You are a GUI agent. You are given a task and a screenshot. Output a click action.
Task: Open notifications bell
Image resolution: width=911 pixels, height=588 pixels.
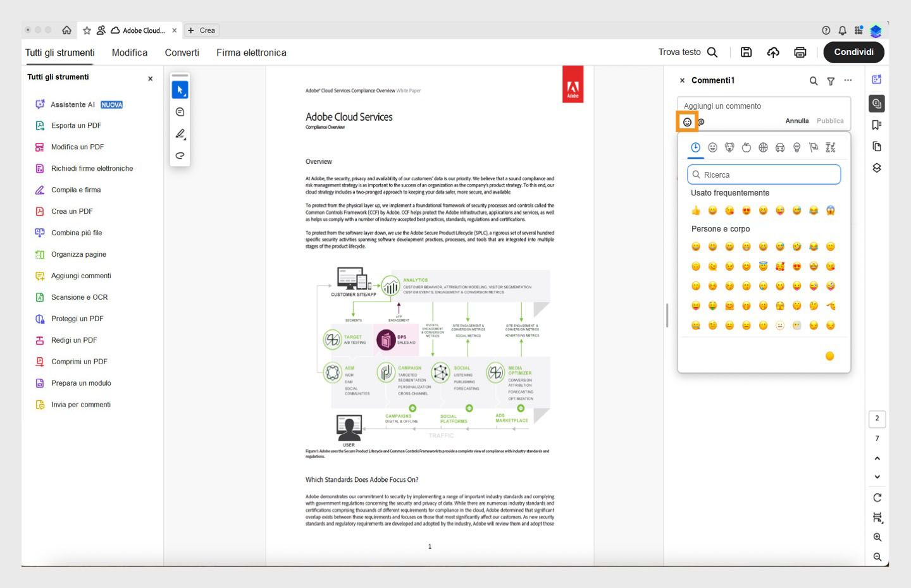tap(843, 30)
